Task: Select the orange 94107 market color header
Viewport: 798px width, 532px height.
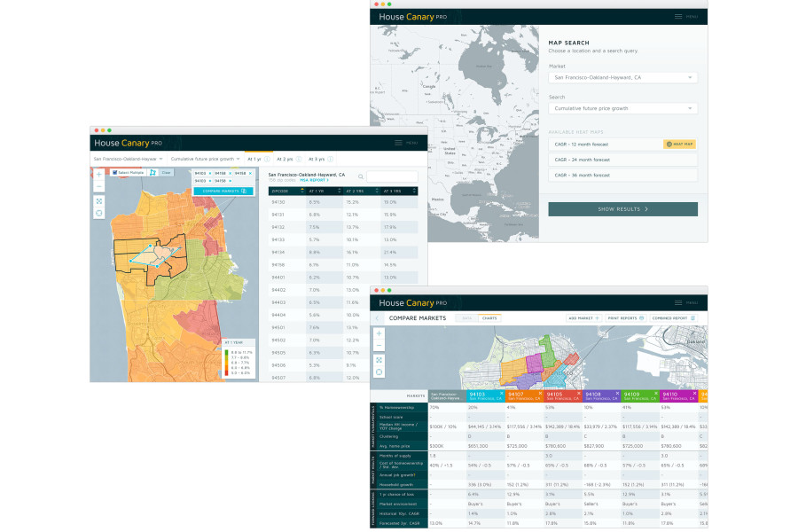Action: click(x=524, y=395)
